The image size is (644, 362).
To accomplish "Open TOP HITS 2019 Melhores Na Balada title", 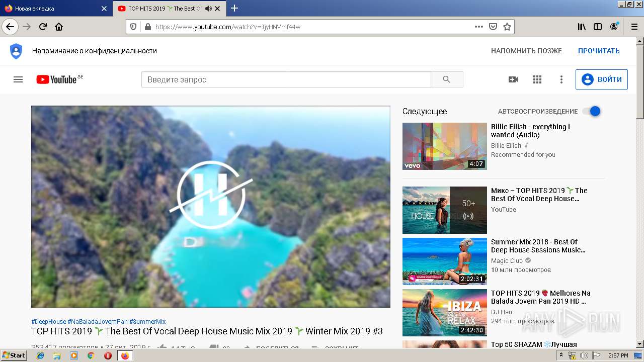I will (541, 297).
